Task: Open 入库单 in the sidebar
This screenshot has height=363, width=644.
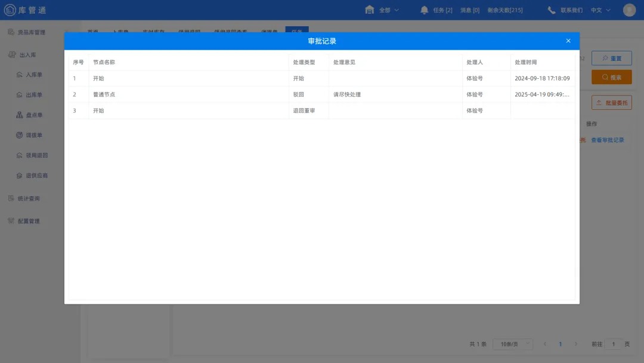Action: pyautogui.click(x=33, y=75)
